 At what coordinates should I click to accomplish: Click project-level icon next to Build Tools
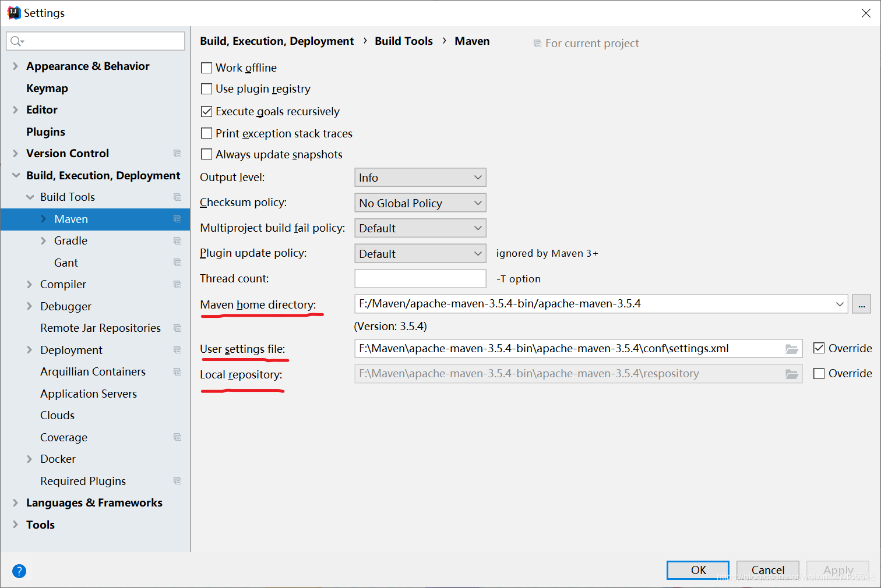pos(178,197)
